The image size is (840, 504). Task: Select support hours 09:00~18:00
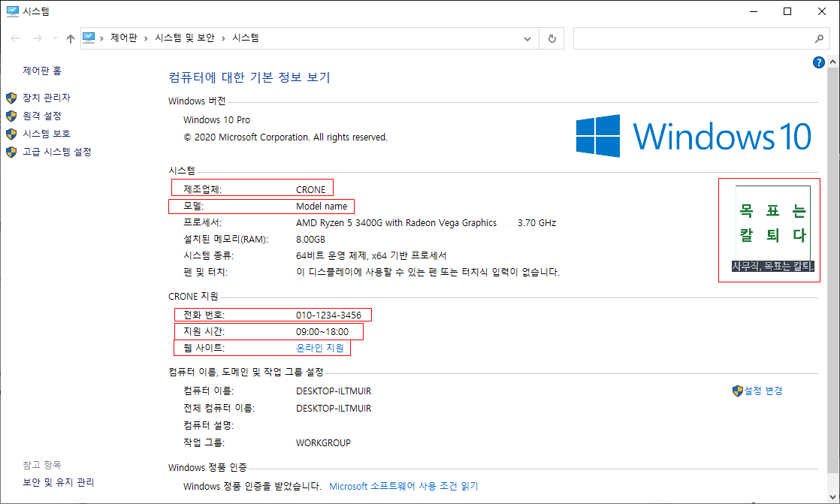322,332
